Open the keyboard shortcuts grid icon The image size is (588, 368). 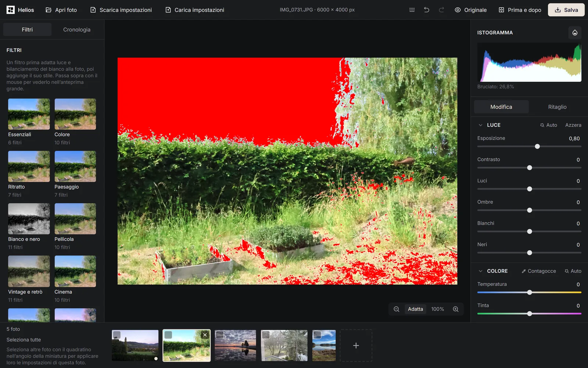[412, 10]
